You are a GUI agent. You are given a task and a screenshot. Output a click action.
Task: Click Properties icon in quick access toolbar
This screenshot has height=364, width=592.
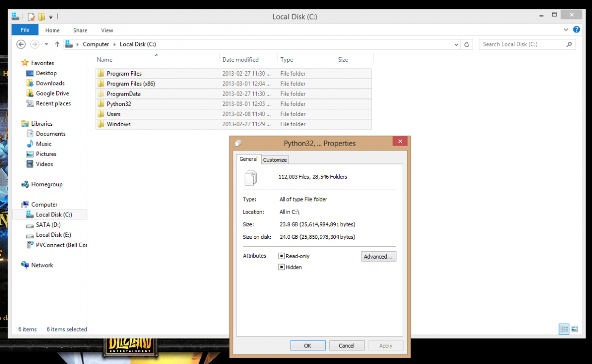(32, 17)
